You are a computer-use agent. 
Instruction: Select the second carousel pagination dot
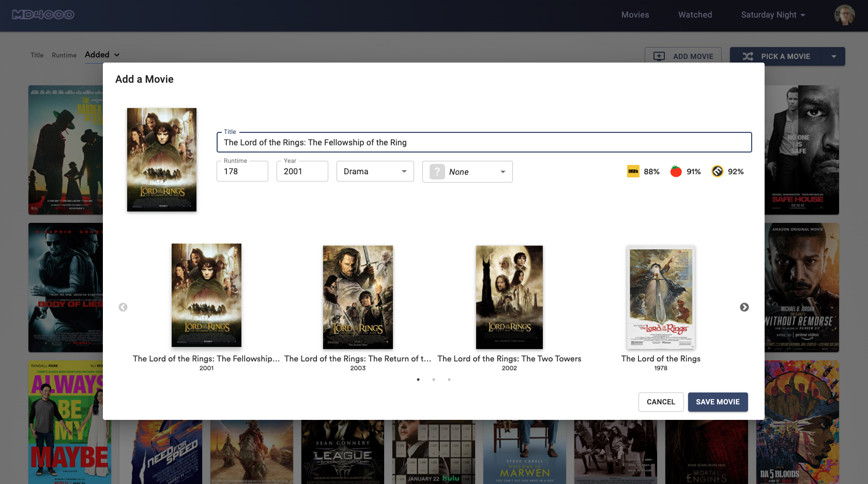pyautogui.click(x=434, y=379)
